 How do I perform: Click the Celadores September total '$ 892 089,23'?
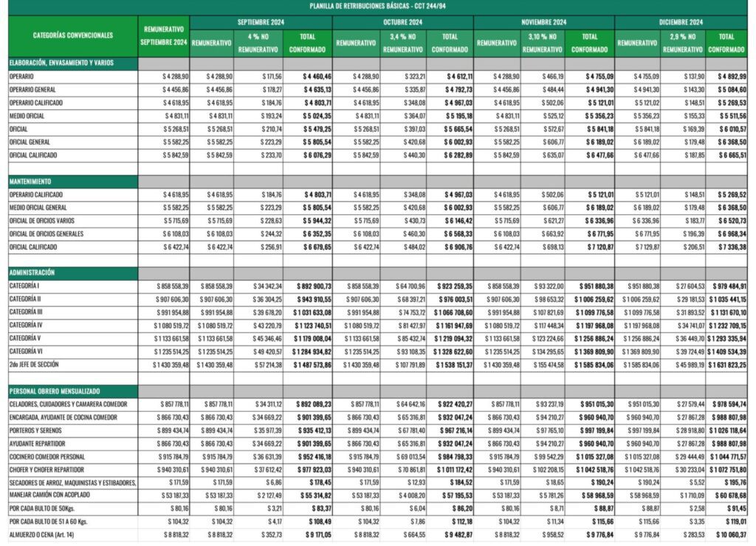[314, 405]
